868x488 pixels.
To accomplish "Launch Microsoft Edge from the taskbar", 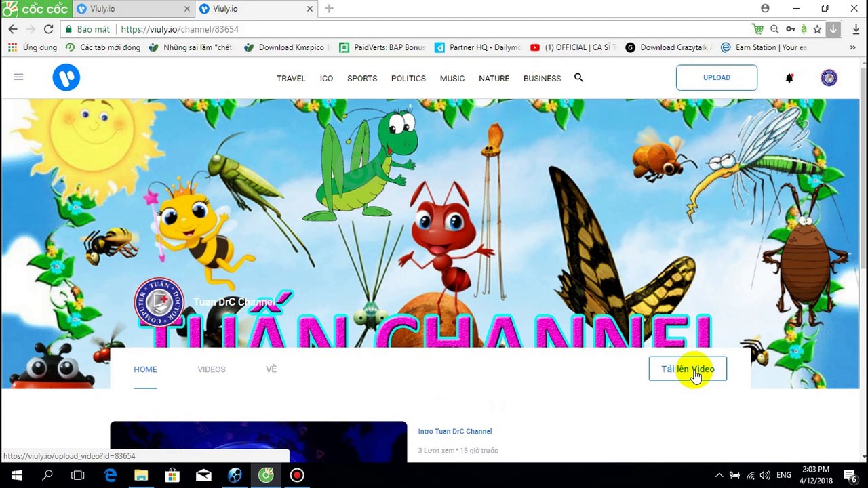I will click(110, 475).
